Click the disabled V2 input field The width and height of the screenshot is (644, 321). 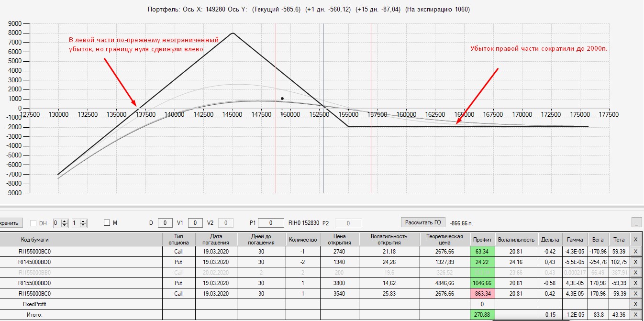[x=226, y=223]
